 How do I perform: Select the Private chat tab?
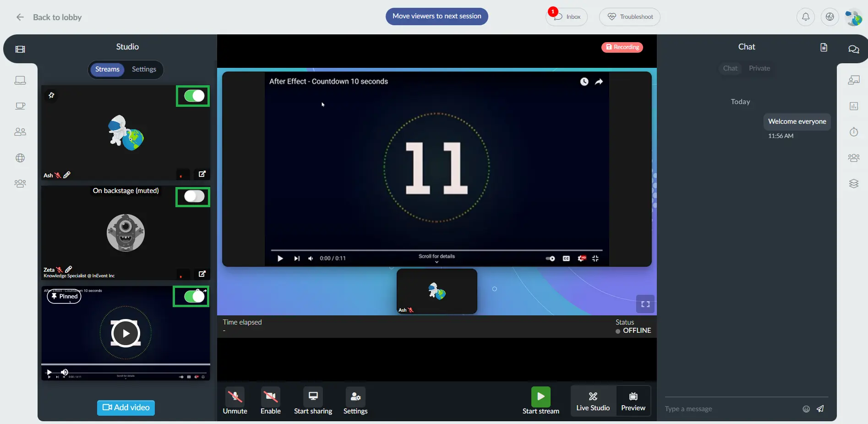click(x=759, y=68)
